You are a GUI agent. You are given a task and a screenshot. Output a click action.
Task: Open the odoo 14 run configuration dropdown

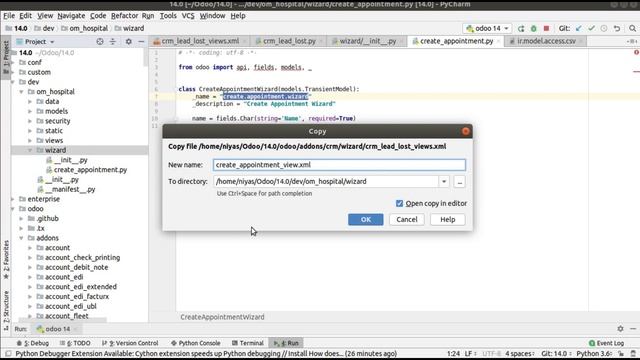coord(488,29)
